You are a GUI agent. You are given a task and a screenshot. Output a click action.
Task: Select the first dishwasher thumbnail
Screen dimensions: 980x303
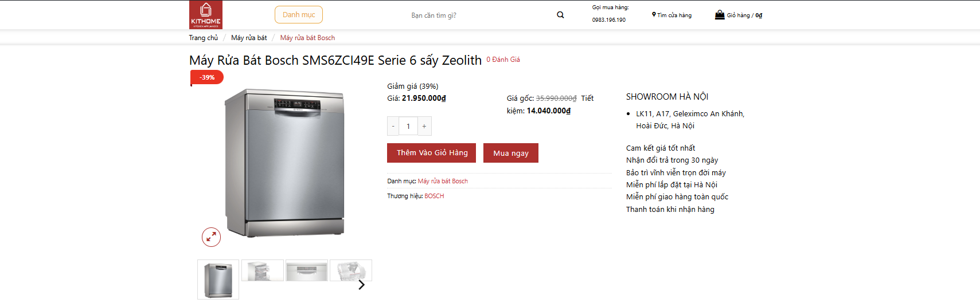tap(218, 280)
